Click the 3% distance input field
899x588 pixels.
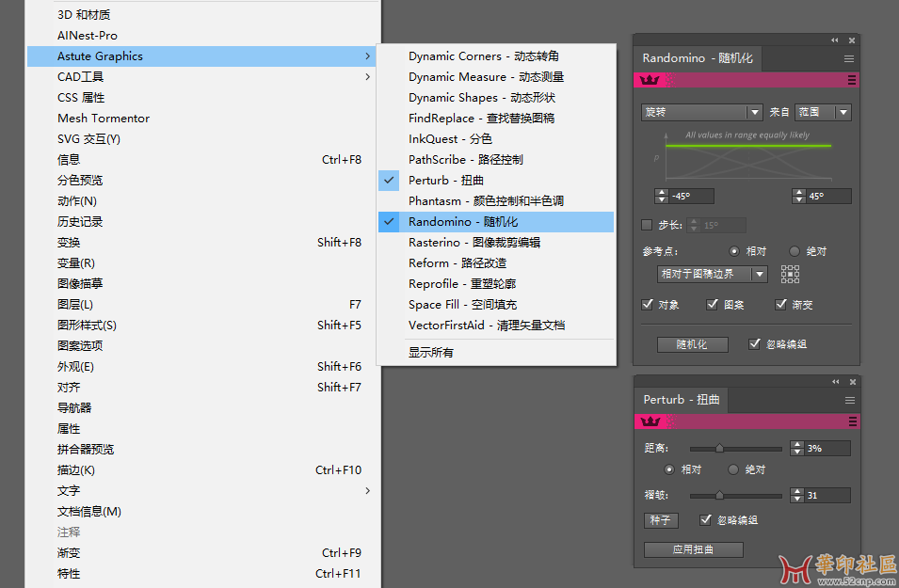827,448
